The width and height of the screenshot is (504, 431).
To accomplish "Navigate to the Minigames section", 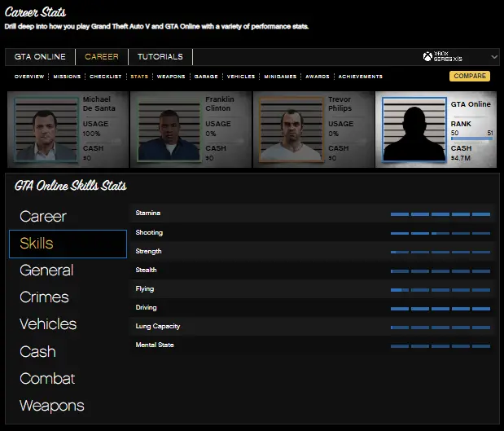I will tap(280, 77).
